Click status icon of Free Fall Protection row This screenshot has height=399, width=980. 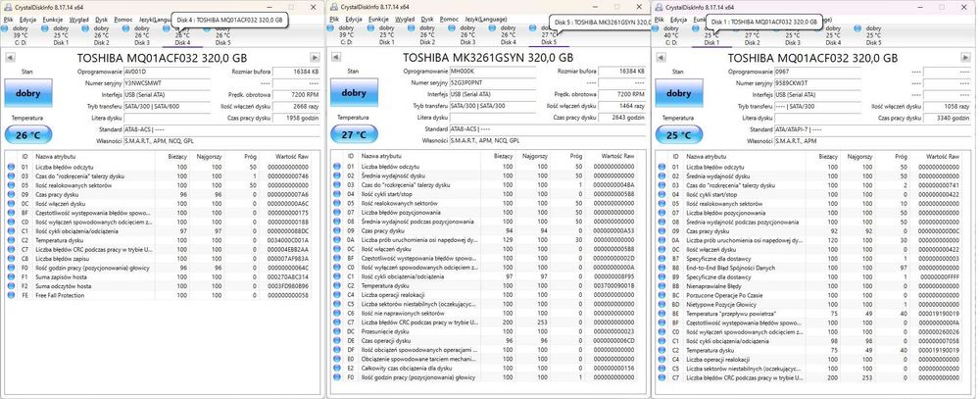pos(11,295)
